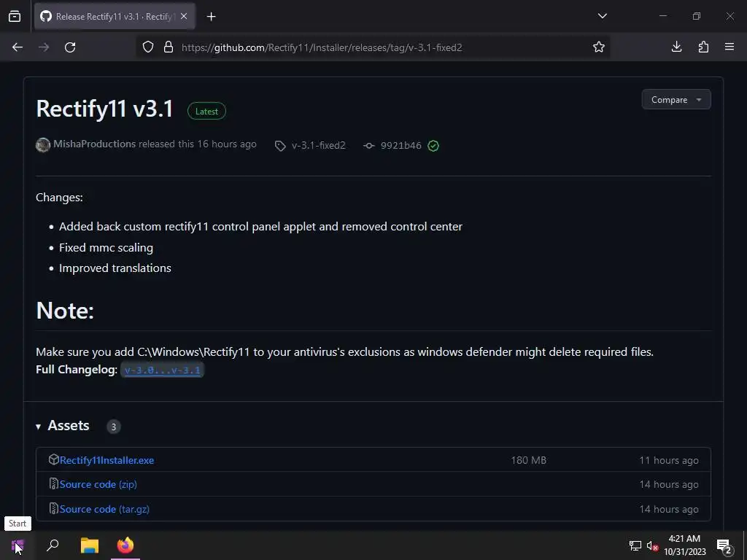Open the tracking protection shield icon
The image size is (747, 560).
(148, 47)
